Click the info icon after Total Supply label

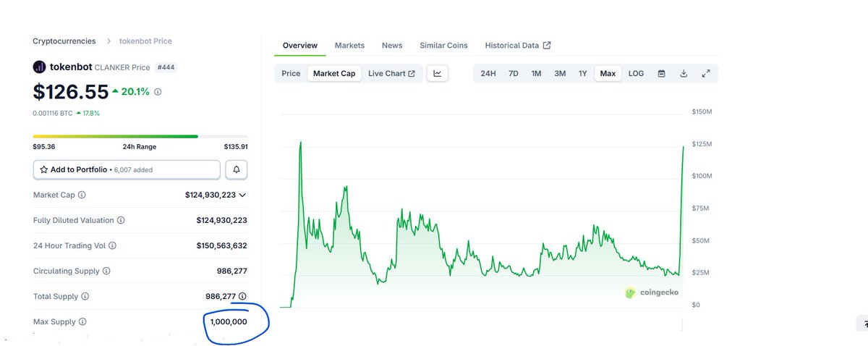(85, 296)
